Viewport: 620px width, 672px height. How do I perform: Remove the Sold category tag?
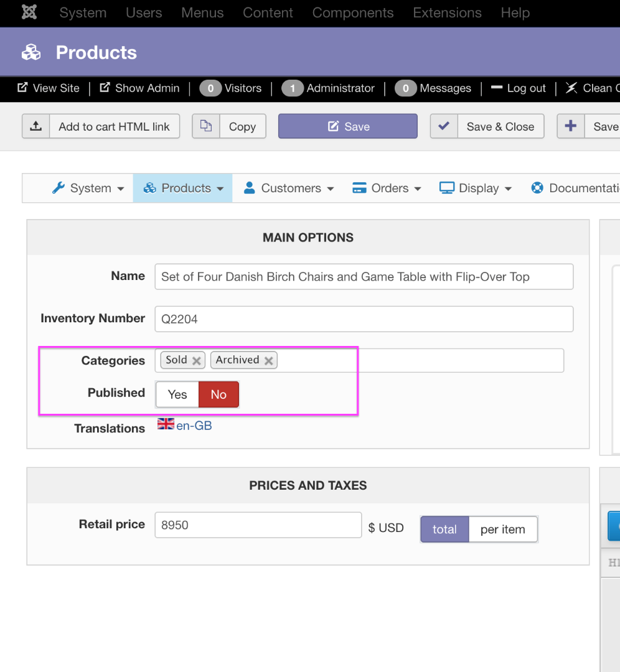pos(197,361)
